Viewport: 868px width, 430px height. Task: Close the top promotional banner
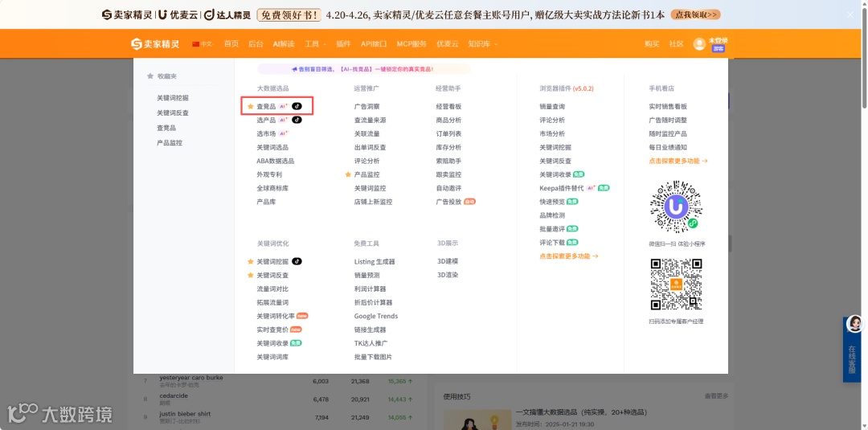click(x=850, y=14)
